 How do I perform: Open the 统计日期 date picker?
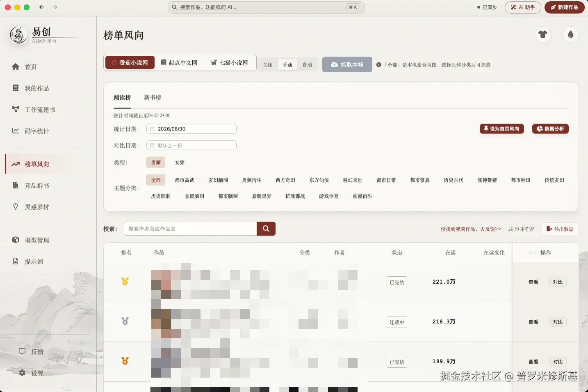[191, 129]
